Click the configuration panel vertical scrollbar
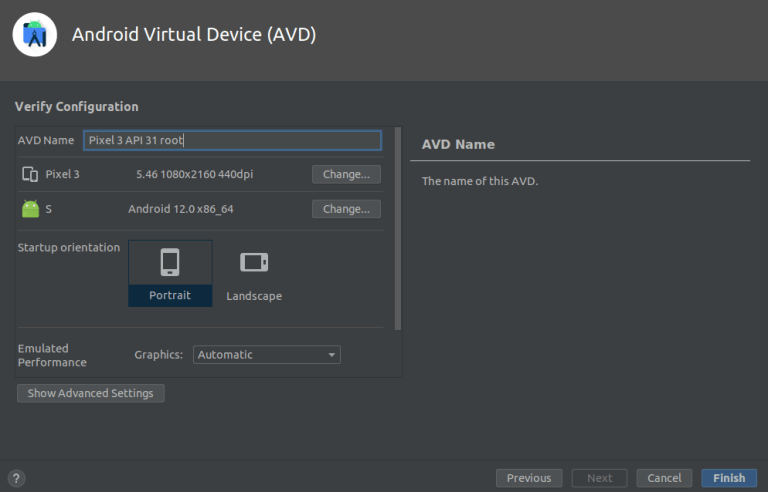Screen dimensions: 768x492 (x=398, y=229)
